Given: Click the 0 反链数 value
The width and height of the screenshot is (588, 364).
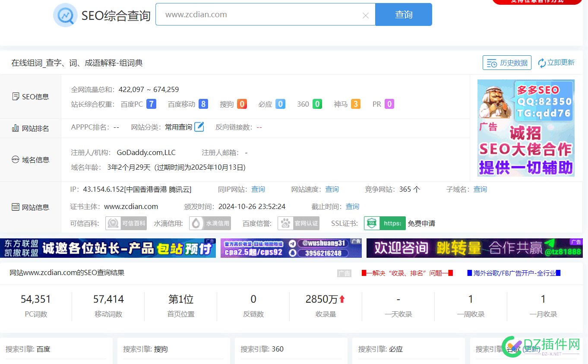Looking at the screenshot, I should (x=253, y=299).
